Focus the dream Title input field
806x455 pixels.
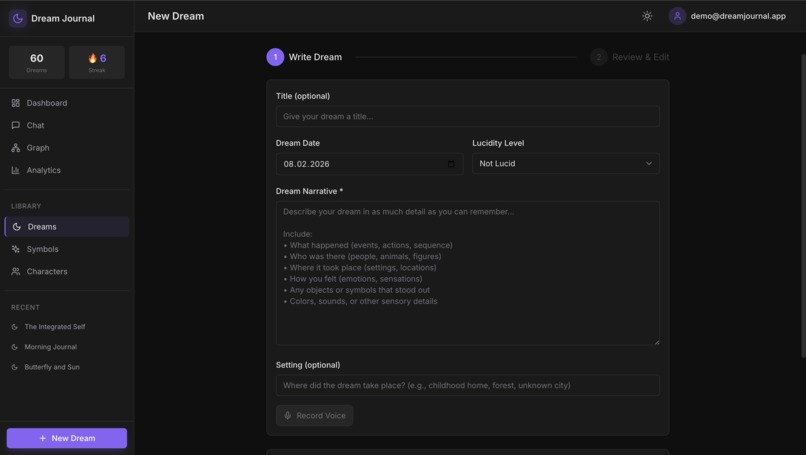468,116
